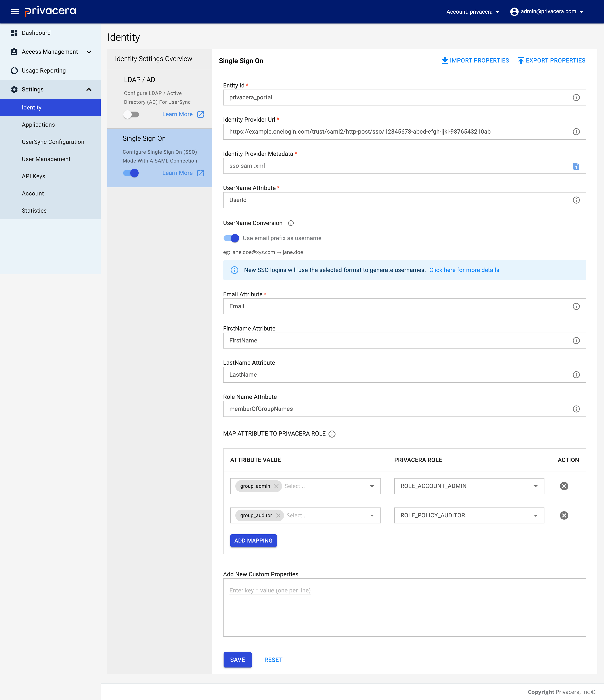604x700 pixels.
Task: Show info for Identity Provider Url field
Action: 576,132
